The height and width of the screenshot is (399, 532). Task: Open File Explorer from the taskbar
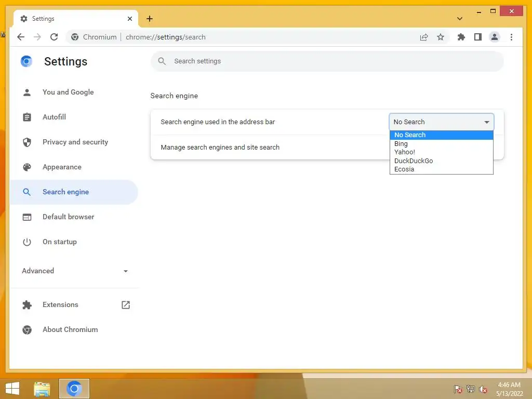[x=42, y=389]
